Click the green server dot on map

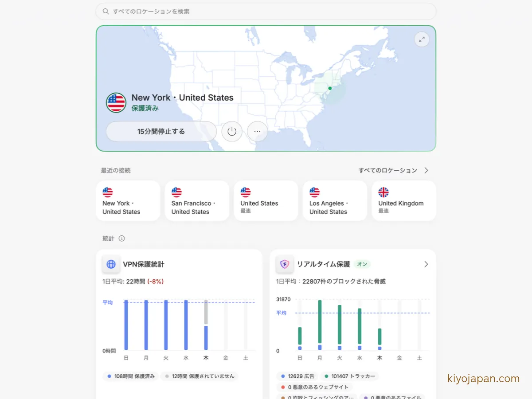point(330,88)
